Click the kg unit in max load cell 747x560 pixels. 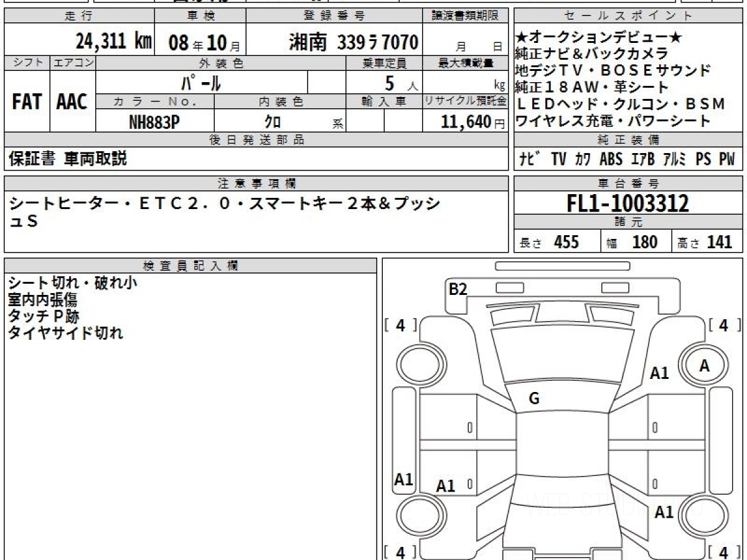(499, 86)
